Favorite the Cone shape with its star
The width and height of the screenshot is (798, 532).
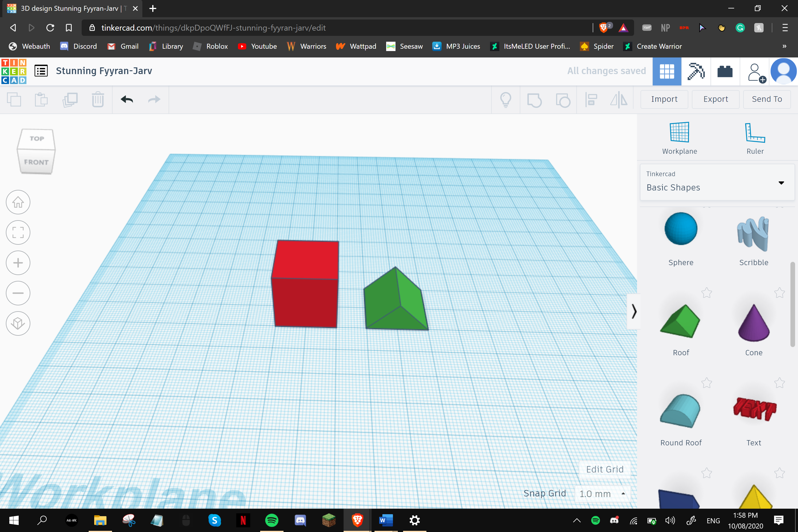pos(780,293)
